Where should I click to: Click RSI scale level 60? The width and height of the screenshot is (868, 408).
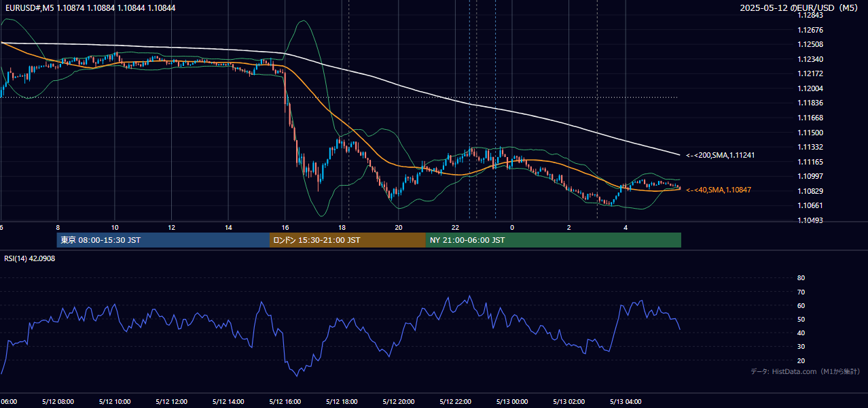coord(801,305)
